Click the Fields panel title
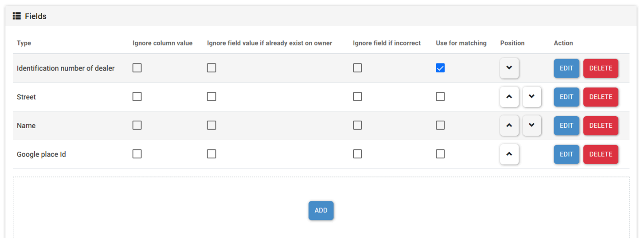 [35, 16]
